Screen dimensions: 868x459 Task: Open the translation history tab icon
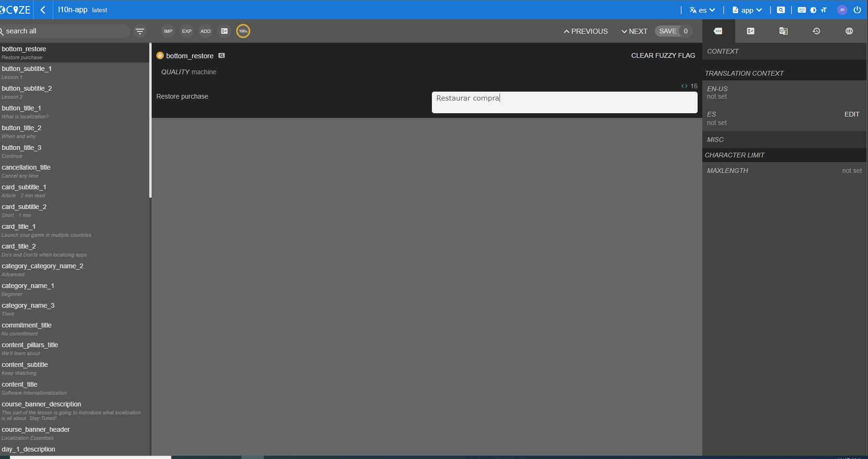tap(816, 31)
